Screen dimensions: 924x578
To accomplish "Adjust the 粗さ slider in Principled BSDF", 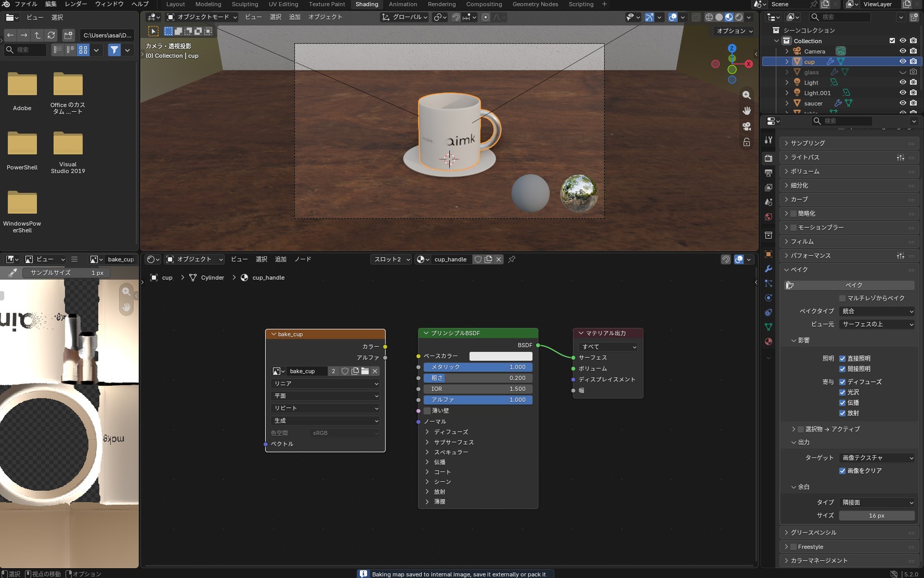I will [478, 378].
